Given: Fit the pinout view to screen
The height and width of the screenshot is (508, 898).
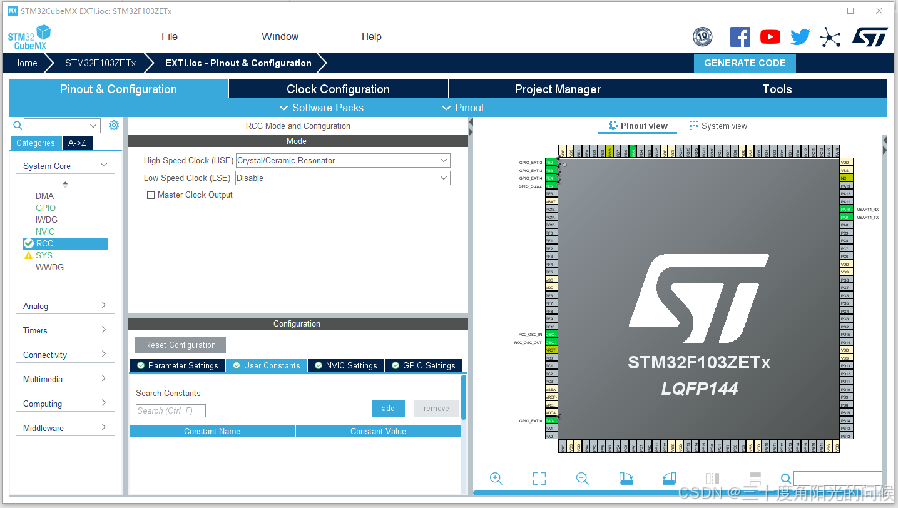Looking at the screenshot, I should (x=539, y=478).
